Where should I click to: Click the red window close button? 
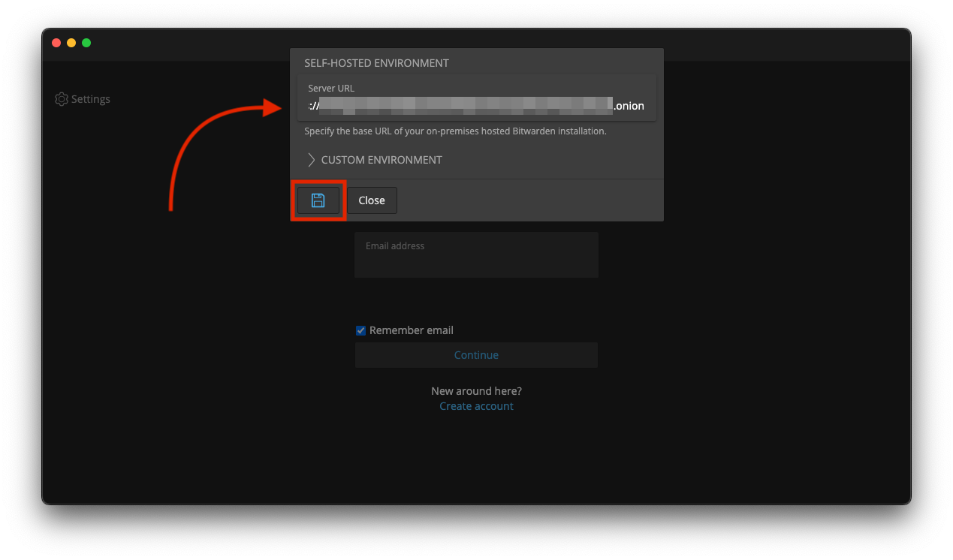[x=56, y=43]
